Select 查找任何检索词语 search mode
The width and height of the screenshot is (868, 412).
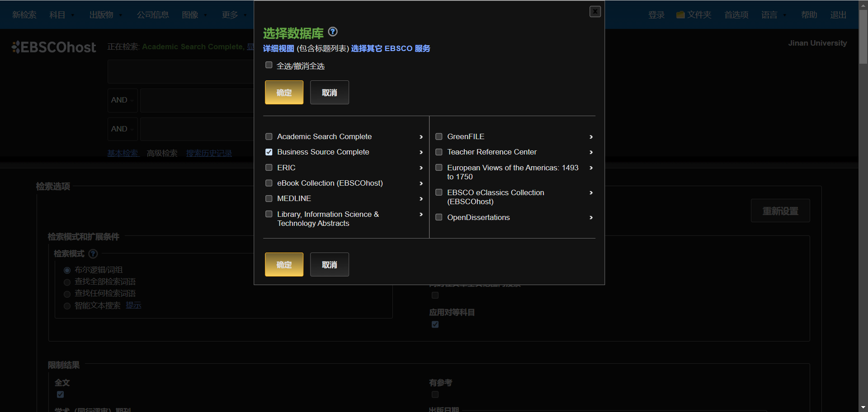(67, 294)
